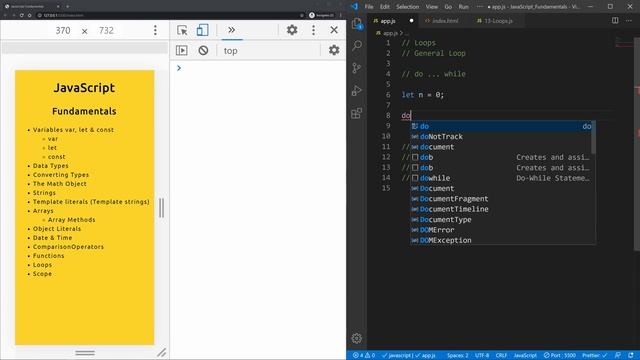Image resolution: width=640 pixels, height=360 pixels.
Task: Switch to the 13-Loops.js editor tab
Action: [x=498, y=20]
